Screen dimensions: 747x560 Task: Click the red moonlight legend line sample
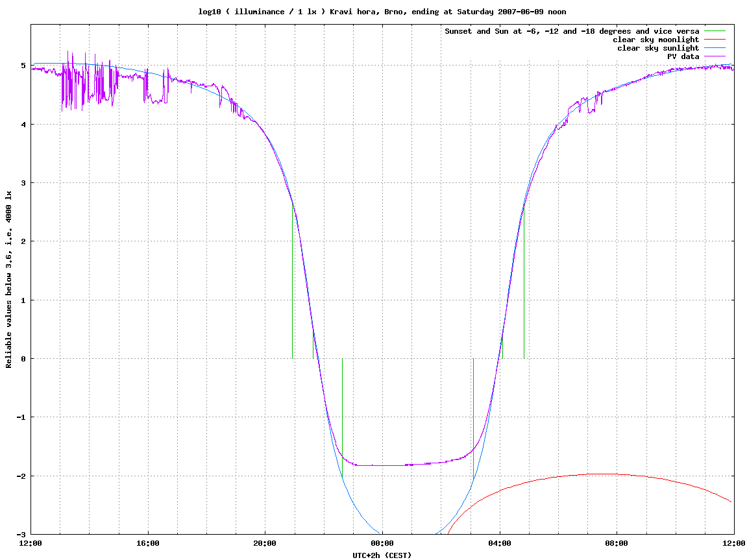pos(715,40)
